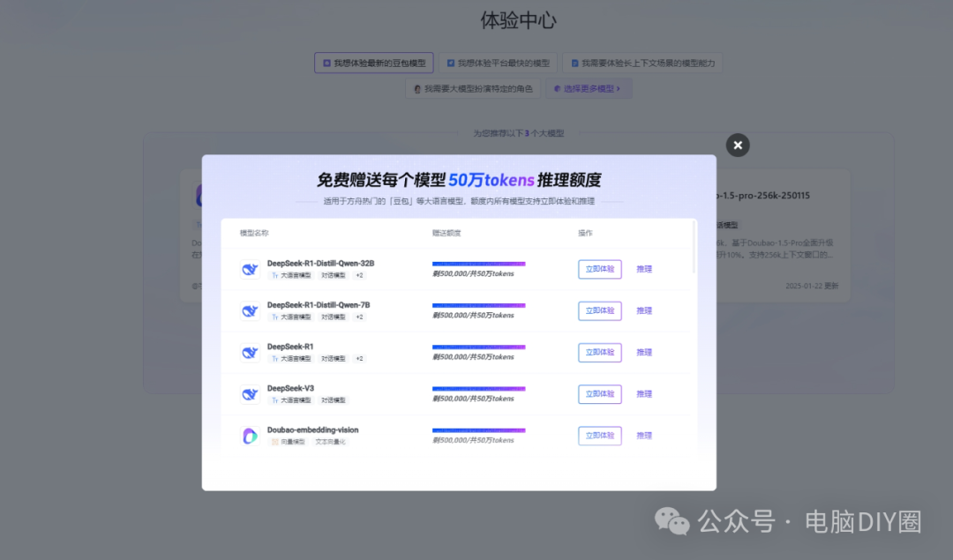Click 模型名称 column header
This screenshot has height=560, width=953.
coord(254,233)
